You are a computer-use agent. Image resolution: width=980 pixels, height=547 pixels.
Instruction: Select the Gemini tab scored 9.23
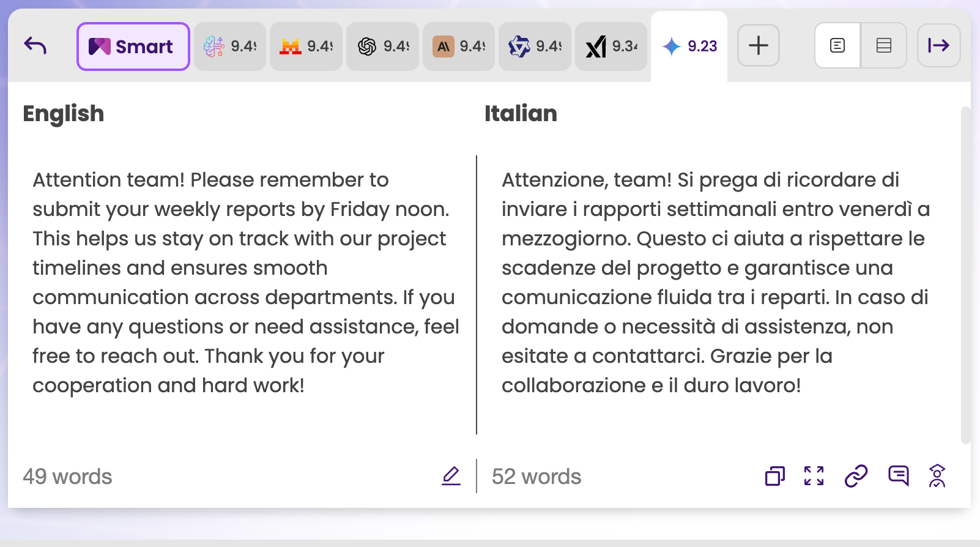pos(689,47)
